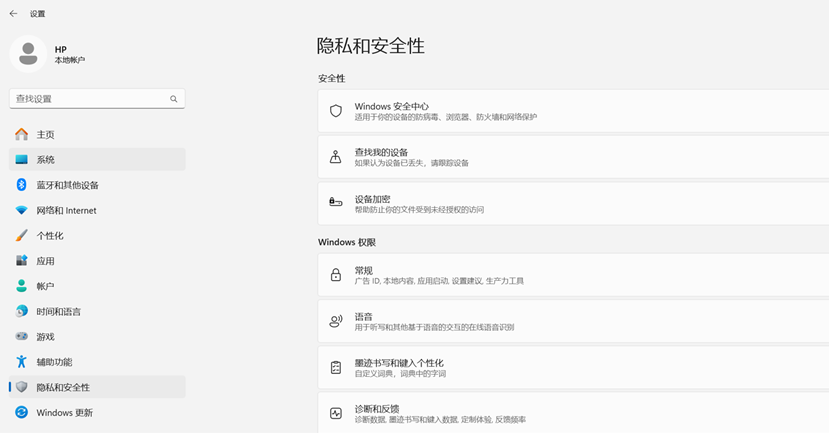The image size is (829, 433).
Task: Click the 墨迹书写 clipboard icon
Action: click(x=336, y=367)
